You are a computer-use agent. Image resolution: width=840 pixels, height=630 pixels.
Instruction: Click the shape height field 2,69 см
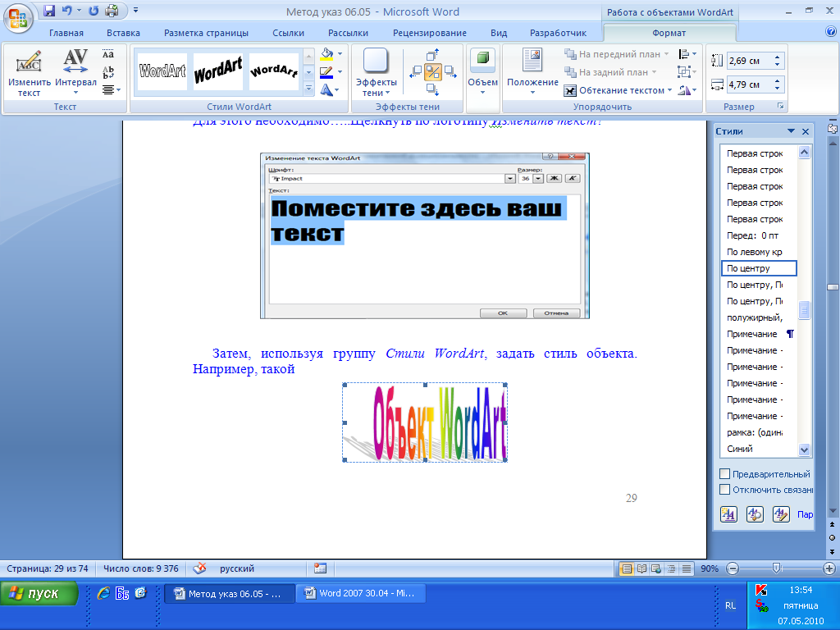pos(749,61)
